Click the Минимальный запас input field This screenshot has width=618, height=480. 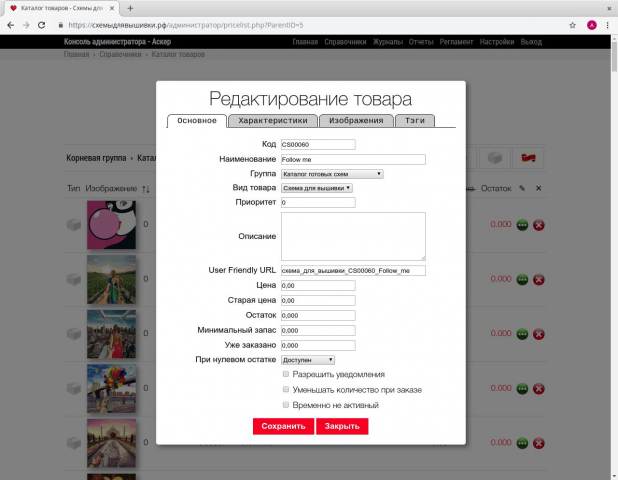318,330
